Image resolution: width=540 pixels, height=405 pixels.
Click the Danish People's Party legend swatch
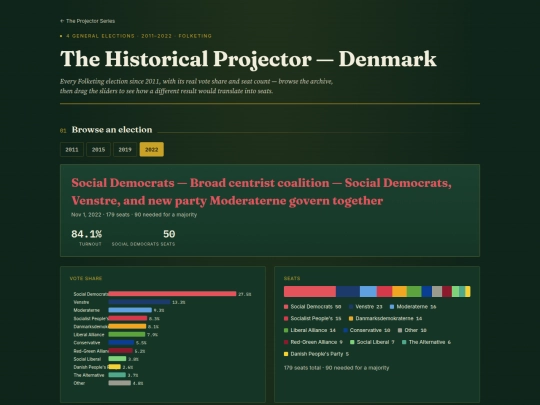tap(286, 354)
